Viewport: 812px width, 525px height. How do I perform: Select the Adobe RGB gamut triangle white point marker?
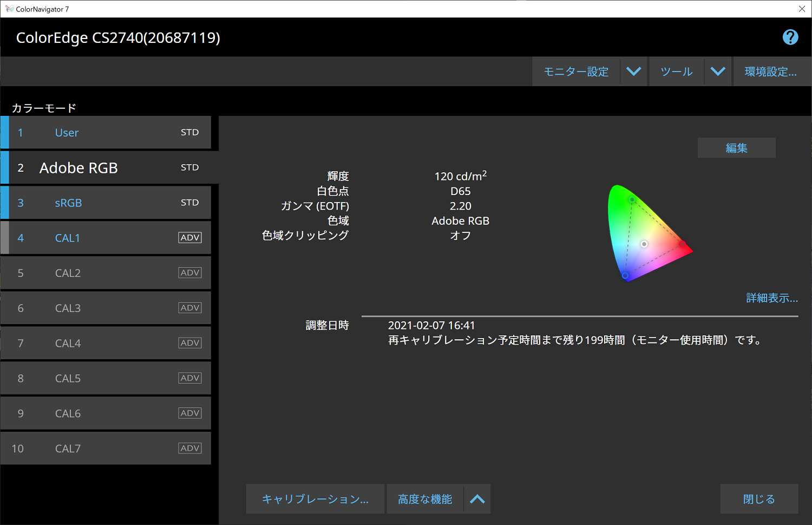[x=644, y=244]
